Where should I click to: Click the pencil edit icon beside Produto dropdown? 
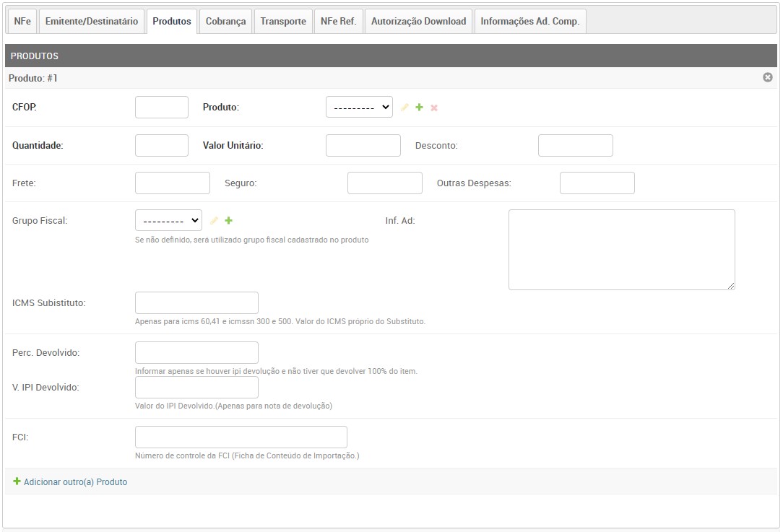pyautogui.click(x=405, y=108)
